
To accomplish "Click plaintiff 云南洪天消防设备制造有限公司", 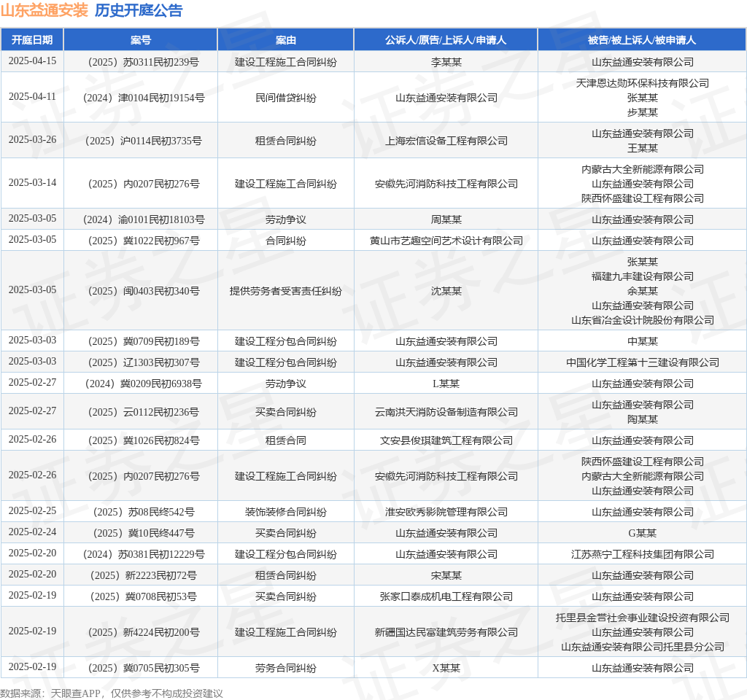I will 446,412.
